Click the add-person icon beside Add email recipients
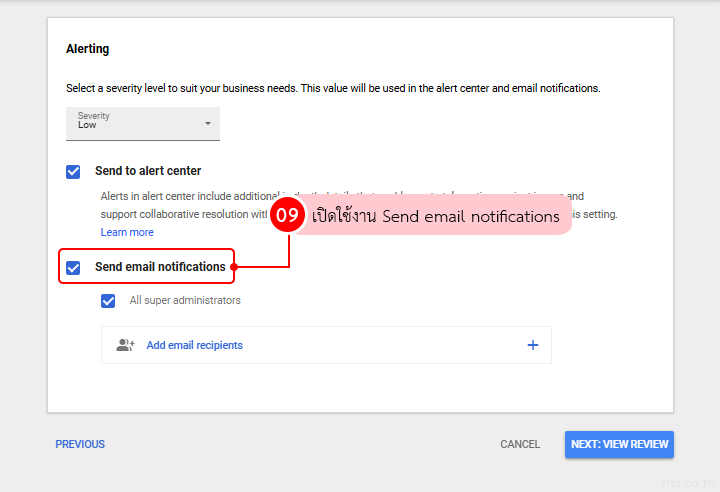720x492 pixels. [x=125, y=345]
